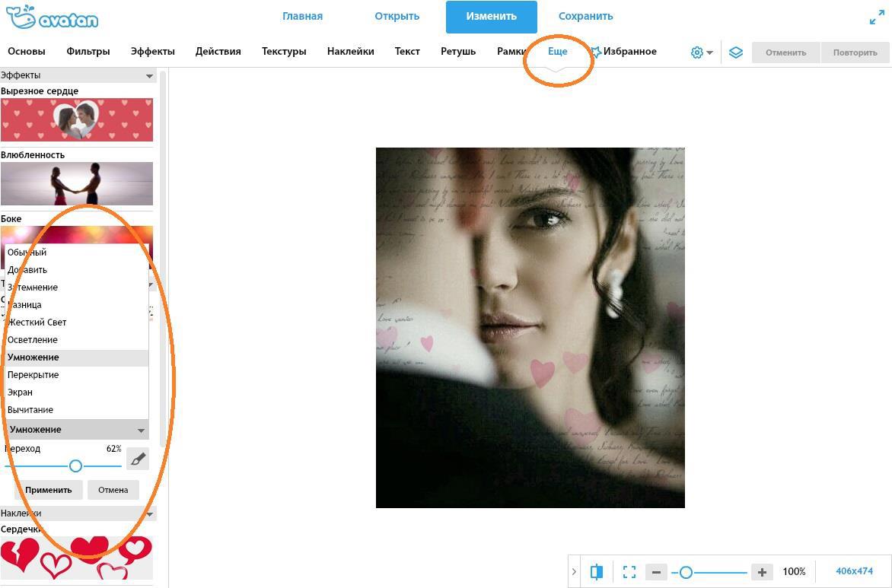Choose the Перекрытие blend mode
The width and height of the screenshot is (892, 588).
point(33,375)
